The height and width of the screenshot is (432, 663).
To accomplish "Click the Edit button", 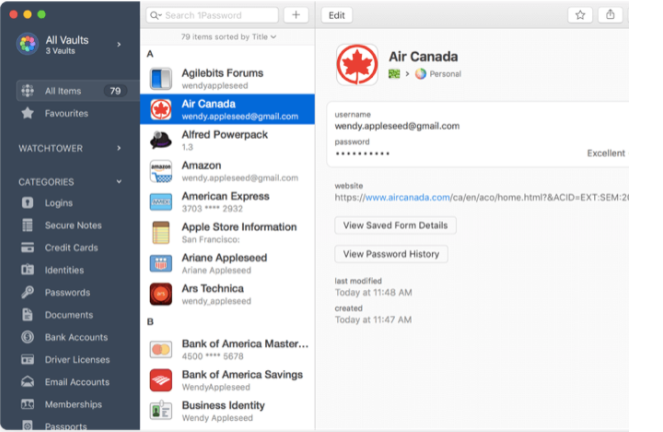I will coord(337,15).
